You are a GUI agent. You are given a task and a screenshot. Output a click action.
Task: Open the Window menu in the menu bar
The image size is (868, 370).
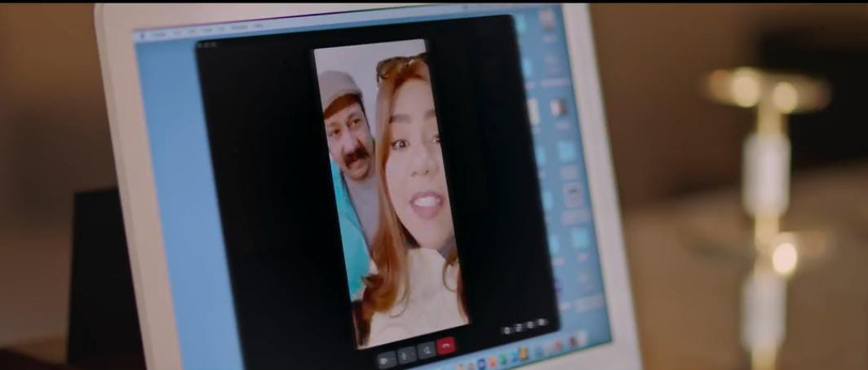tap(237, 29)
